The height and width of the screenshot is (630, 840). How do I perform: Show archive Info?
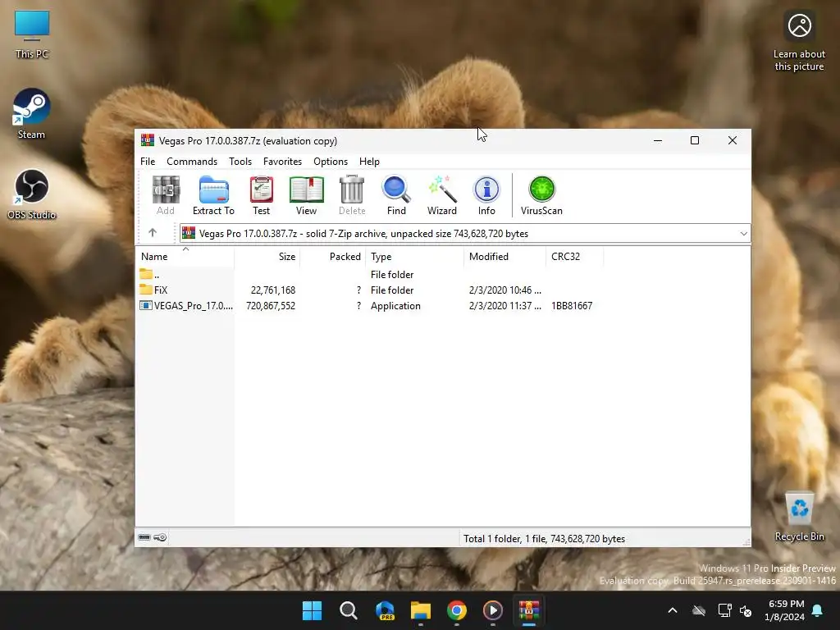(x=486, y=195)
